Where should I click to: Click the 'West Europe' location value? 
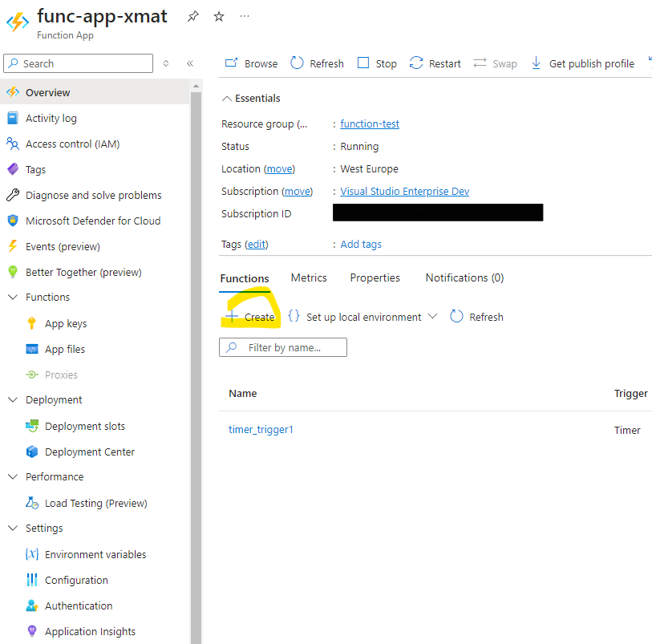[x=369, y=168]
